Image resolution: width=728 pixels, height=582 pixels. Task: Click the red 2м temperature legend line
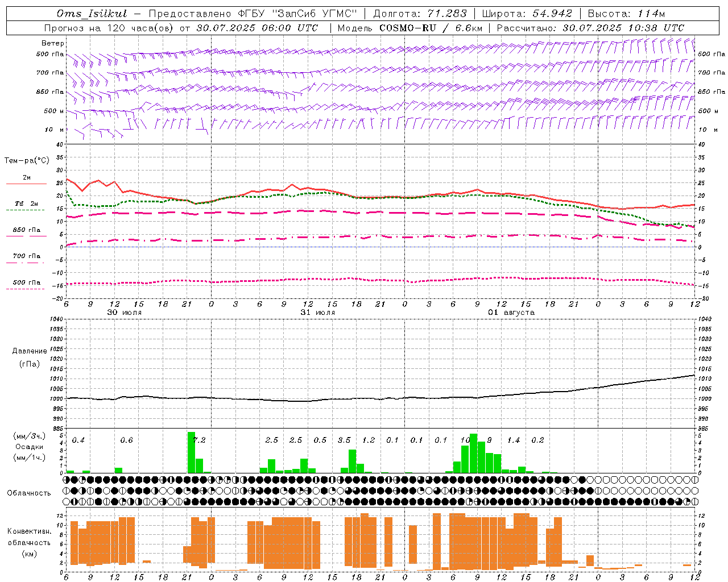[26, 184]
